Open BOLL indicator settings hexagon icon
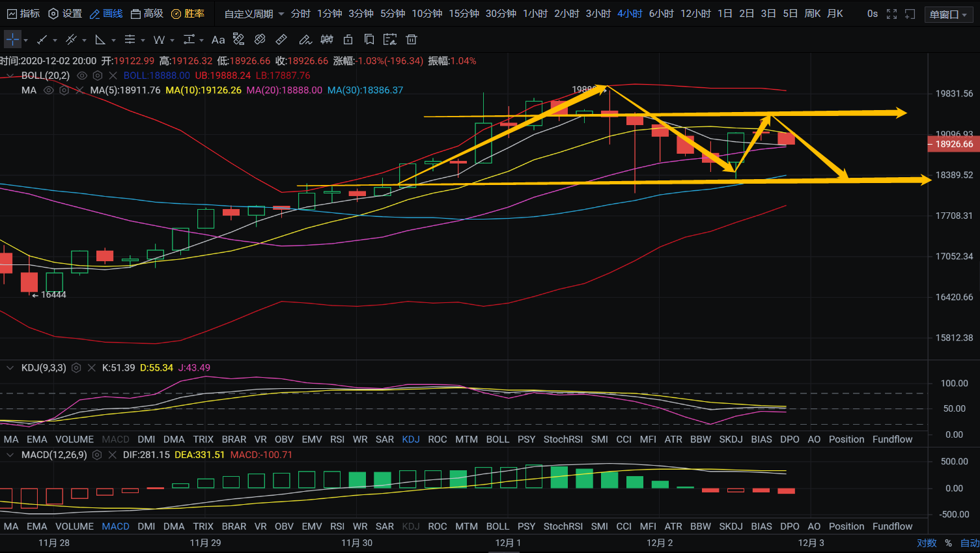 pos(98,76)
